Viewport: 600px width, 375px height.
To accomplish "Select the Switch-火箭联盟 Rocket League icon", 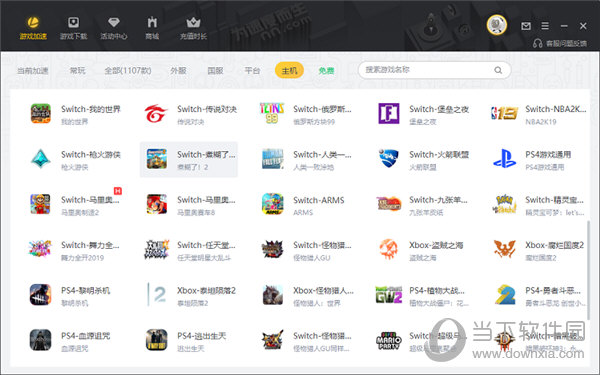I will 389,159.
